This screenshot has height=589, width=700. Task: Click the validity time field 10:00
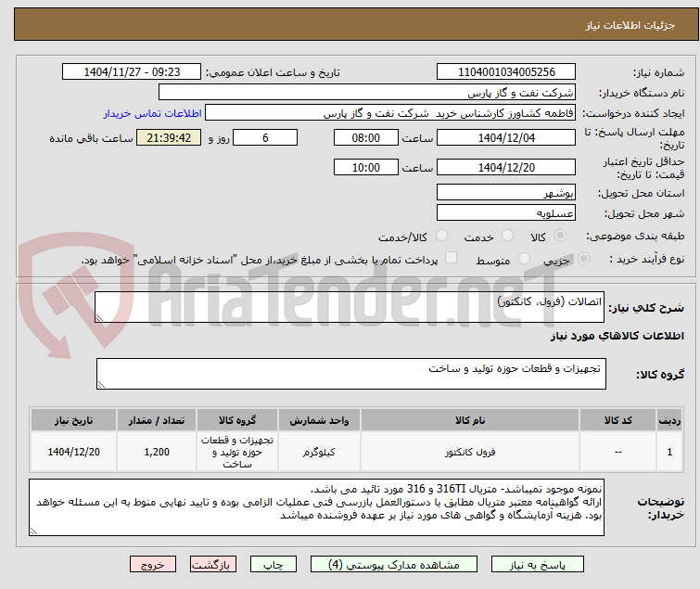(x=366, y=168)
